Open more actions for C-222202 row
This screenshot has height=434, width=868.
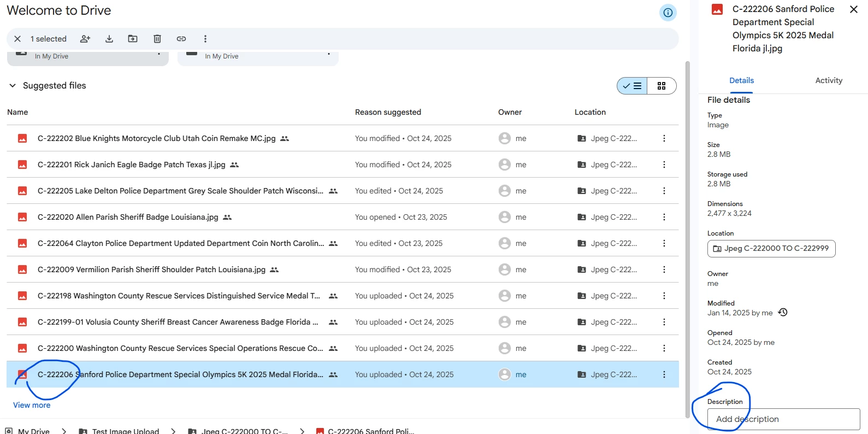point(664,138)
